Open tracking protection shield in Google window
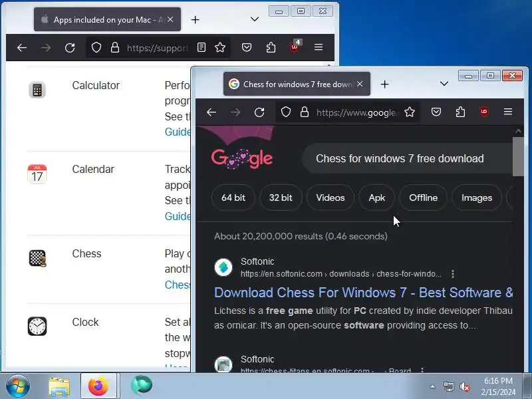Screen dimensions: 532x399 pos(286,112)
